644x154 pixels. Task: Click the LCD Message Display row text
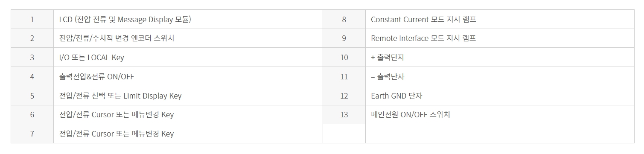click(125, 19)
